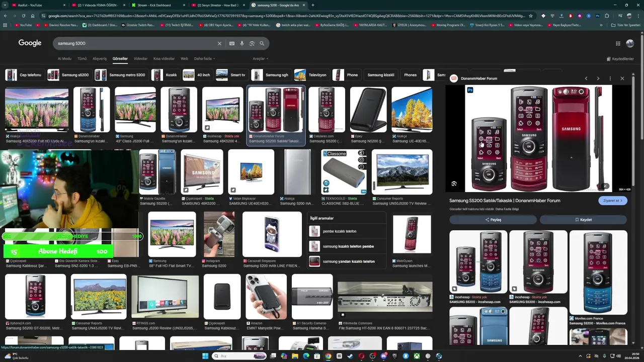Screen dimensions: 644x362
Task: Click the Ziyaret et button
Action: (x=613, y=201)
